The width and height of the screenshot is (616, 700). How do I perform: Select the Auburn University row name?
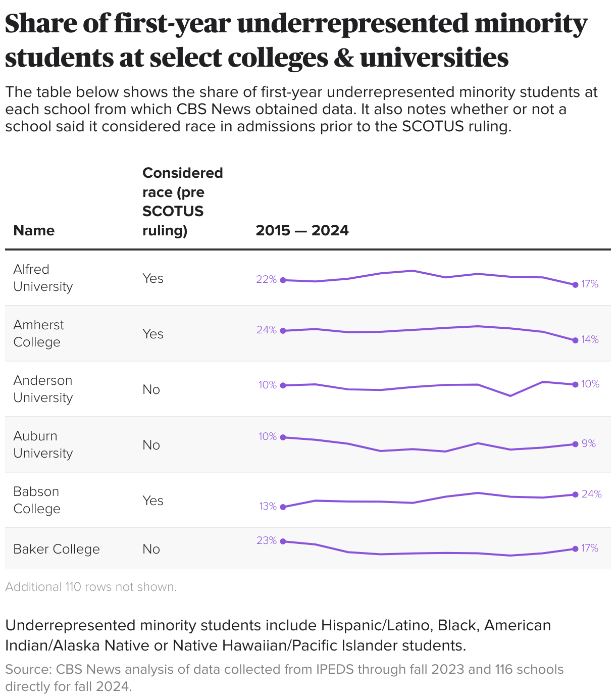(43, 444)
